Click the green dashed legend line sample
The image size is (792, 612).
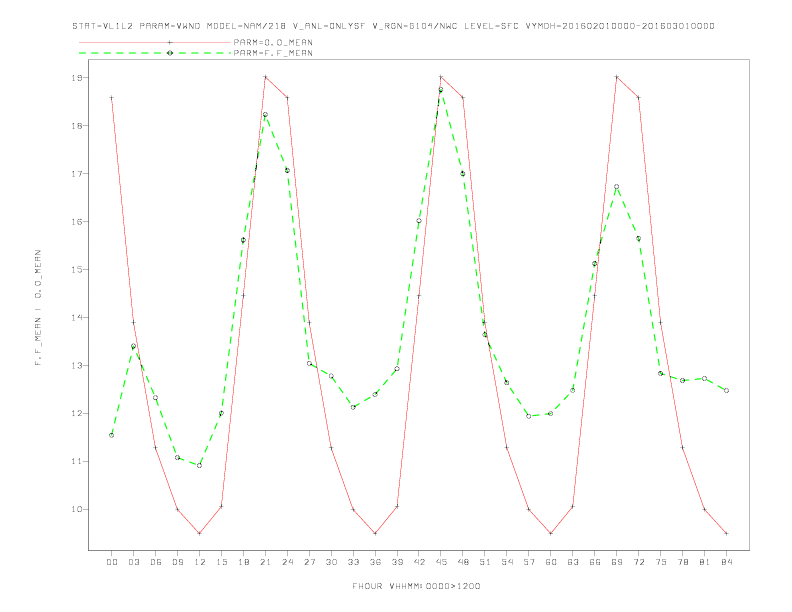[155, 53]
